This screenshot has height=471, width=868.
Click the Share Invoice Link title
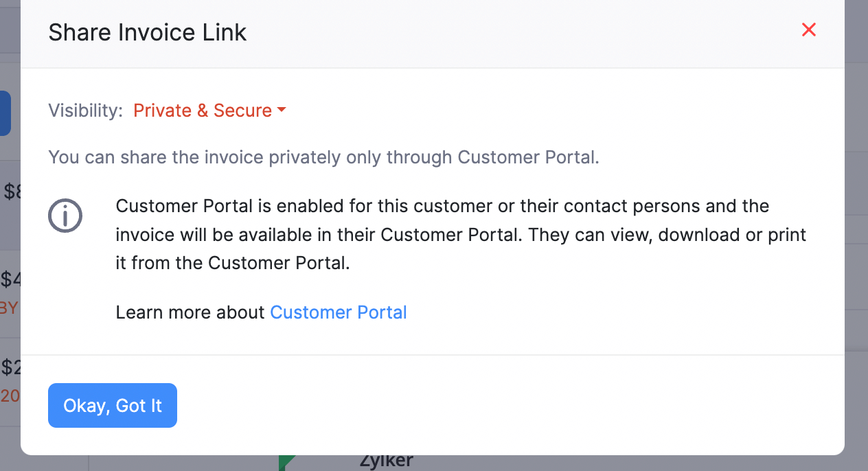point(147,32)
